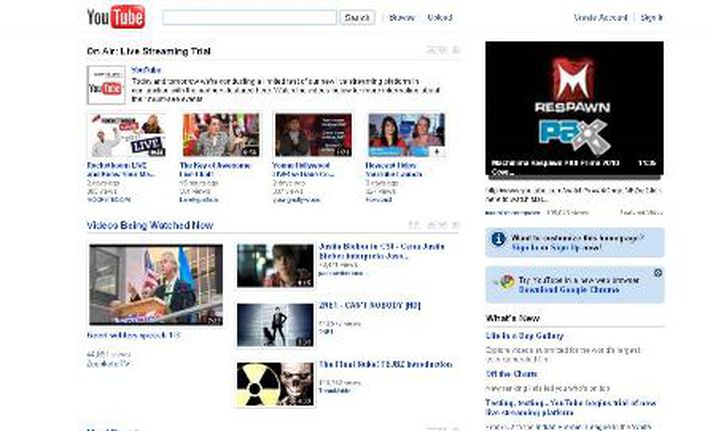Image resolution: width=713 pixels, height=431 pixels.
Task: Click the 2NE1 Can't Nobody title link
Action: tap(369, 306)
